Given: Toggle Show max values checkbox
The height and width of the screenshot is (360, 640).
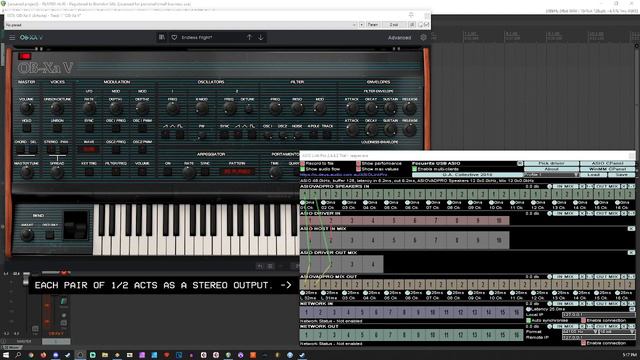Looking at the screenshot, I should tap(358, 169).
